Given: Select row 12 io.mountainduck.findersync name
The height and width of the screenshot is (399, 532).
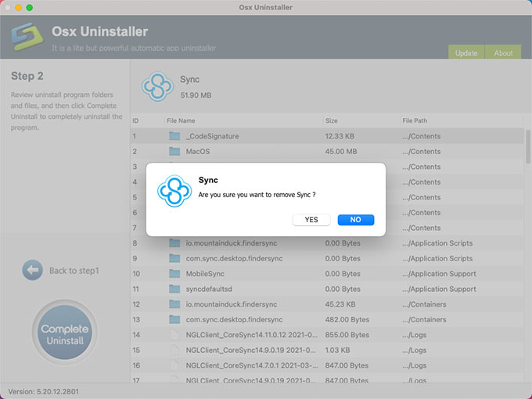Looking at the screenshot, I should (x=232, y=304).
